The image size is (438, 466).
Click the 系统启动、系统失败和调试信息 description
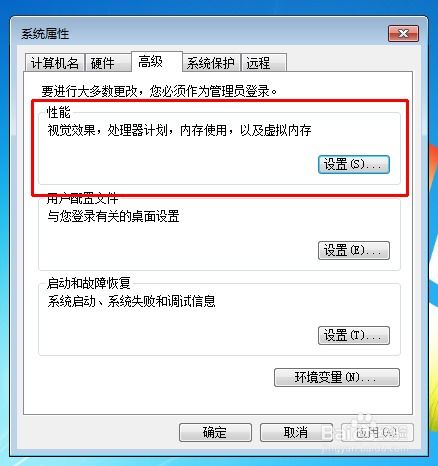[x=131, y=301]
